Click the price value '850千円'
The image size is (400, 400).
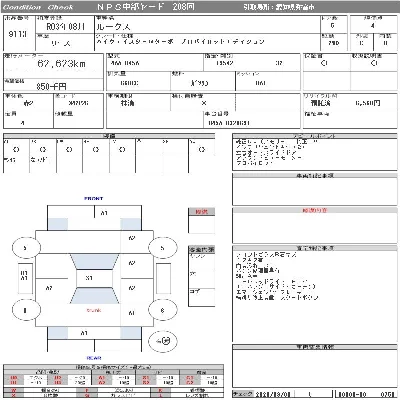coord(51,86)
